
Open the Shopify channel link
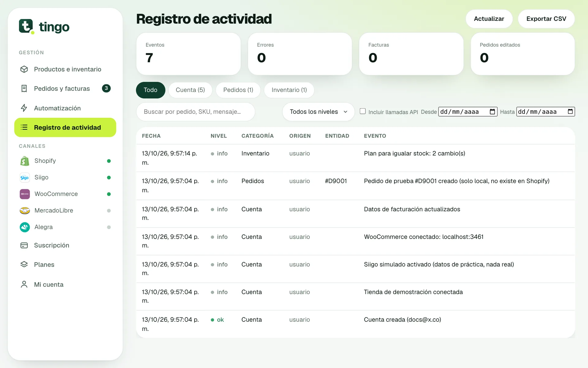pyautogui.click(x=65, y=161)
